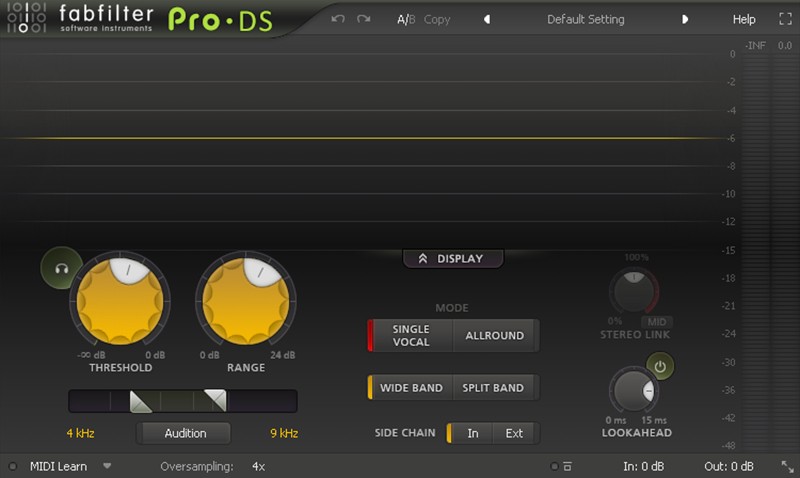The width and height of the screenshot is (800, 478).
Task: Enable the headphone audition icon near Threshold
Action: 61,268
